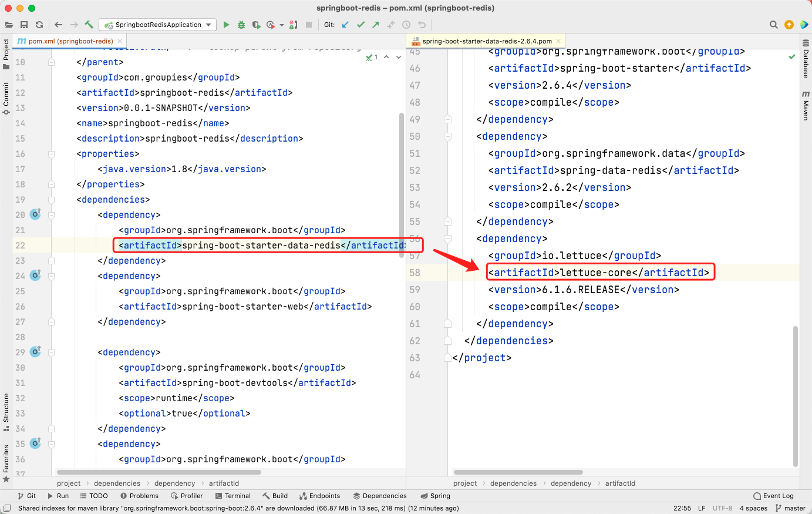Screen dimensions: 812x514
Task: Click the orange IDE update icon
Action: 789,25
